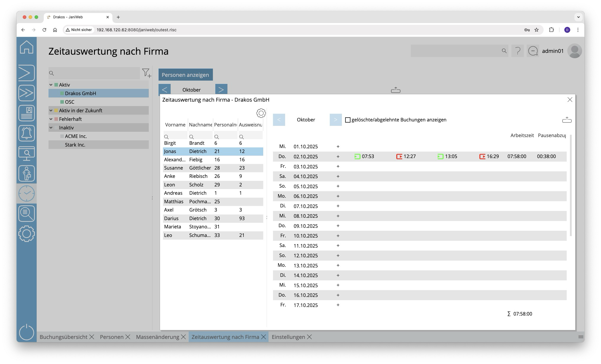Image resolution: width=601 pixels, height=364 pixels.
Task: Collapse the Aktiv tree group
Action: pos(51,85)
